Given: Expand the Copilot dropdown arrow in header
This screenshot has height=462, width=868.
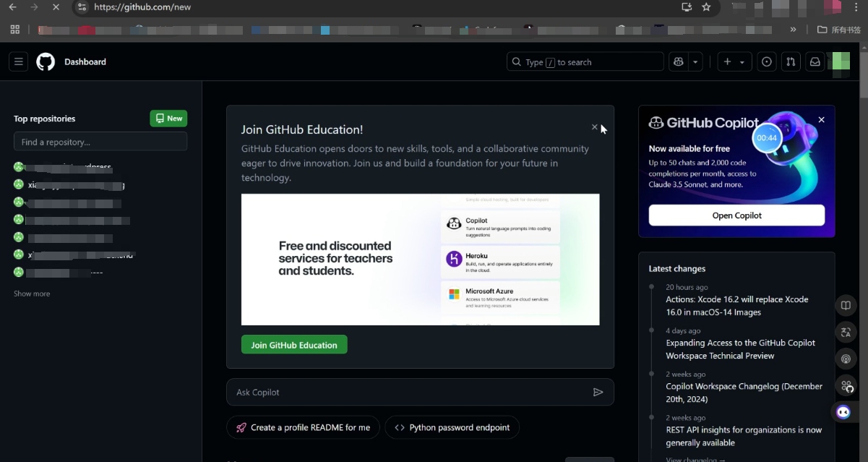Looking at the screenshot, I should (x=695, y=62).
